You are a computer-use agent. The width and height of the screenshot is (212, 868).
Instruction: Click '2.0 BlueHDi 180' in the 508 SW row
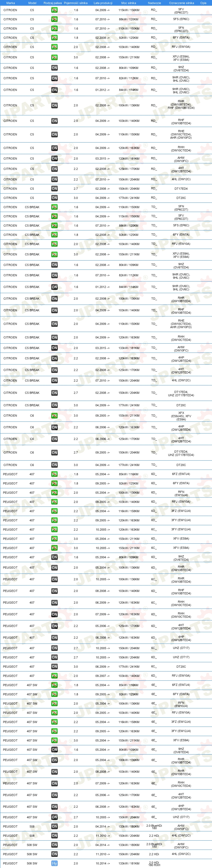click(x=154, y=845)
